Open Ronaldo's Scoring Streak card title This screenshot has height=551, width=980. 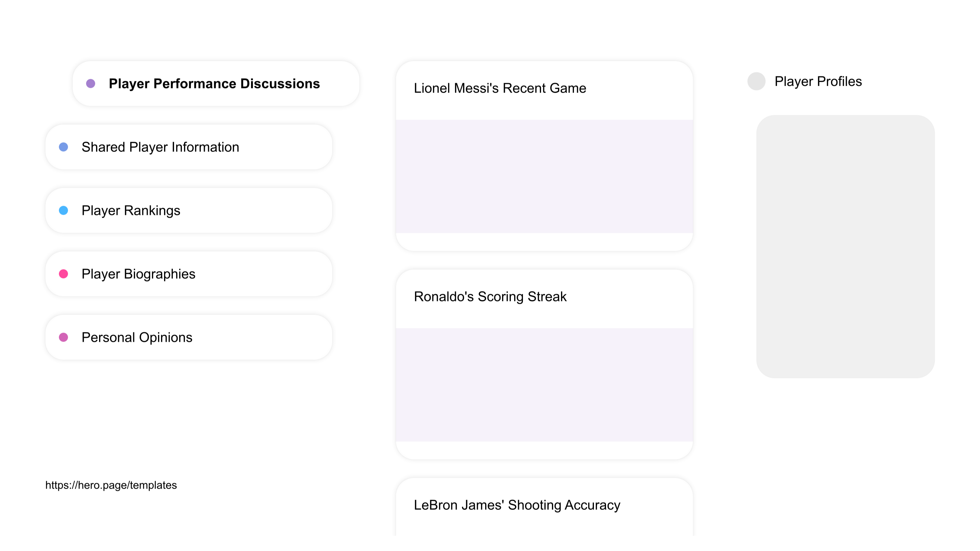point(490,296)
